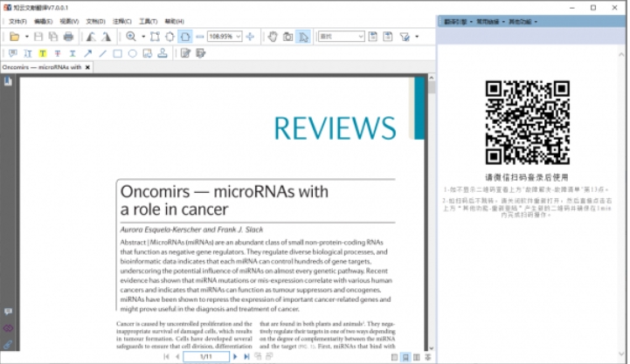630x364 pixels.
Task: Toggle the highlighted fit width view
Action: coord(185,37)
